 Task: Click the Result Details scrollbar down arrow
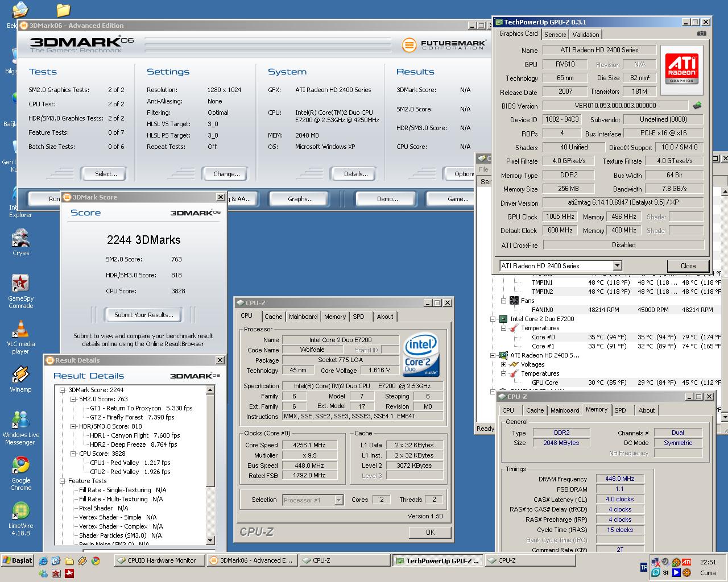(210, 541)
